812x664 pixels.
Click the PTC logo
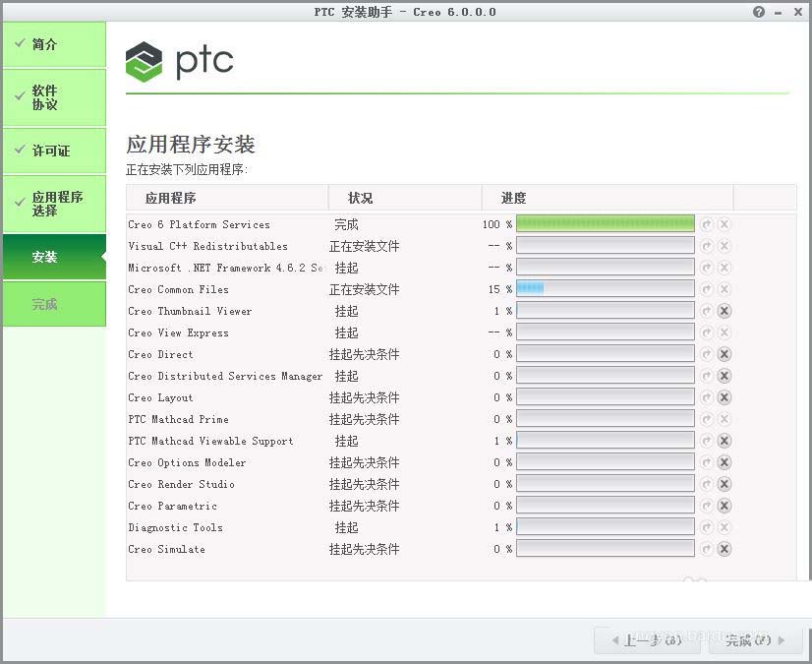pos(179,62)
